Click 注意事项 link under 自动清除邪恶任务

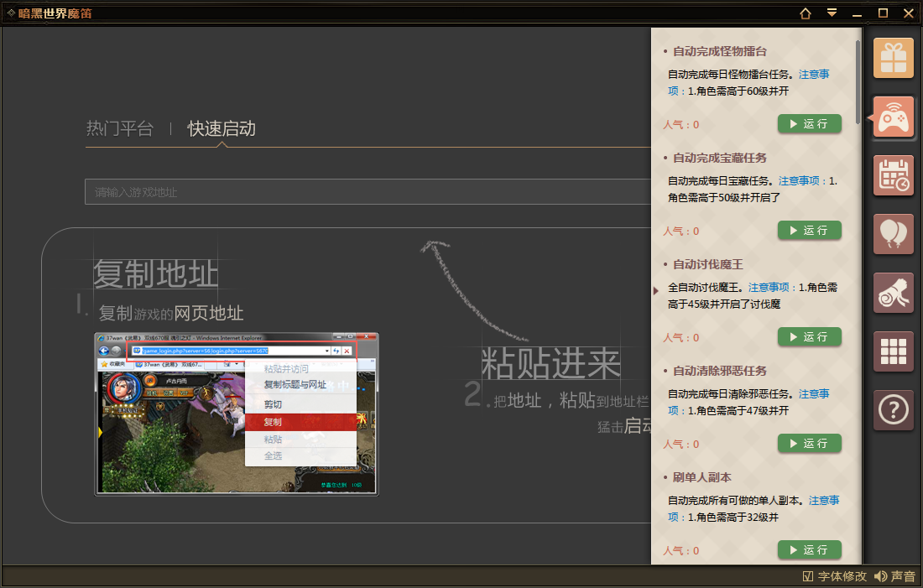point(814,393)
